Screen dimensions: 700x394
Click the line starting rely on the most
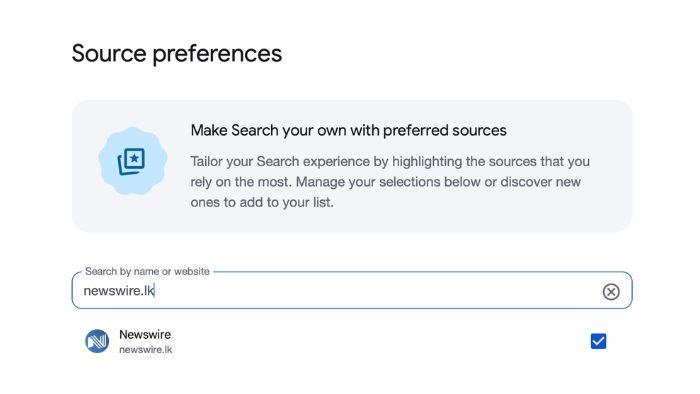click(x=386, y=182)
